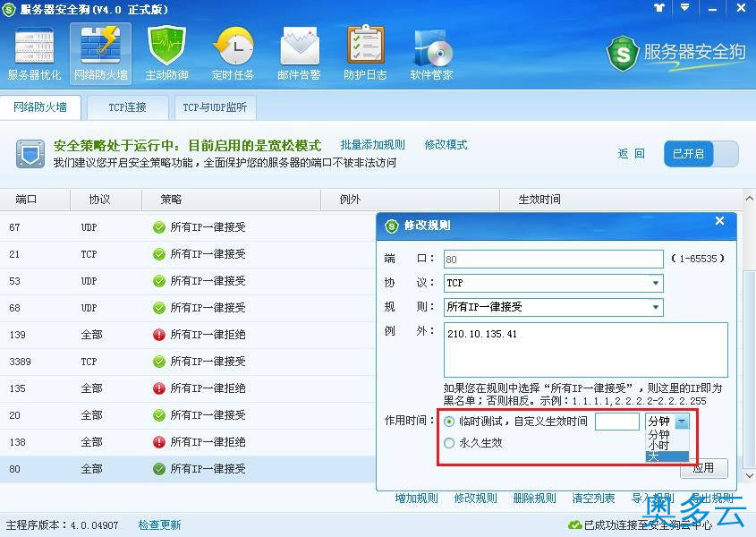The height and width of the screenshot is (537, 756).
Task: Sort by the 端口 column header
Action: click(x=35, y=200)
